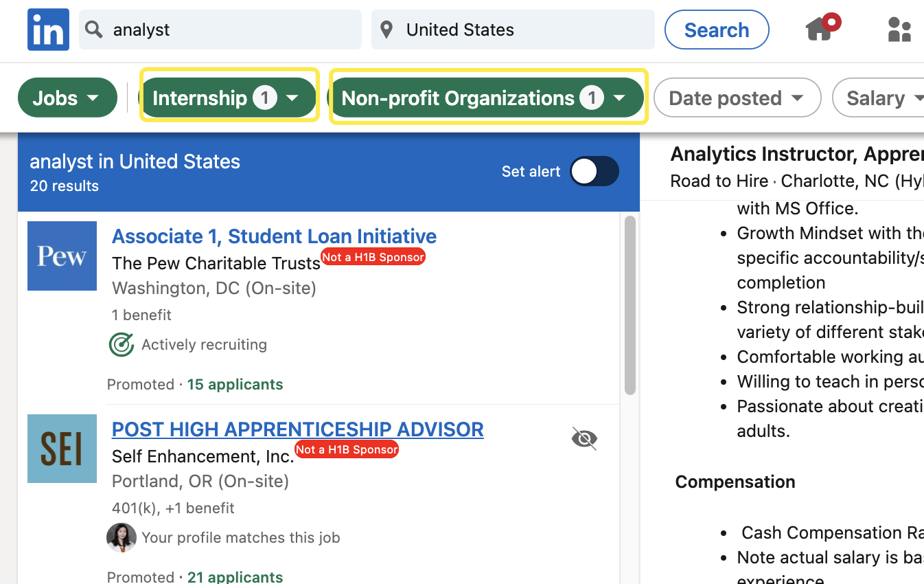This screenshot has width=924, height=584.
Task: Focus the analyst keyword search field
Action: tap(220, 30)
